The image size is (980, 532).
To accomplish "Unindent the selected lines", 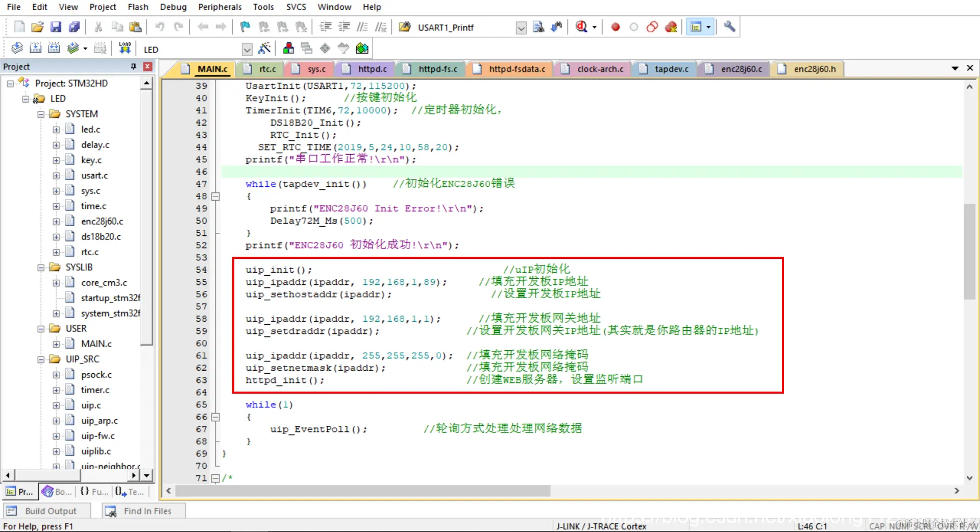I will point(344,27).
